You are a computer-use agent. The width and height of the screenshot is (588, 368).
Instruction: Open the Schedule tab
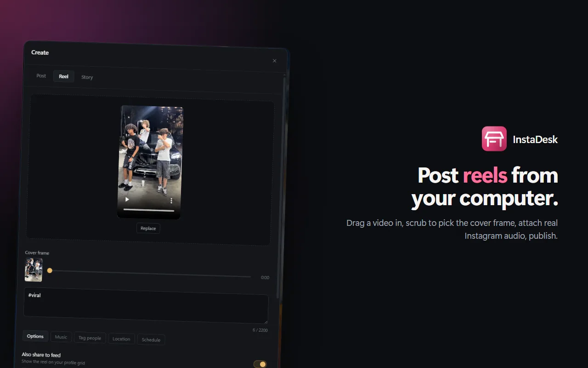151,340
